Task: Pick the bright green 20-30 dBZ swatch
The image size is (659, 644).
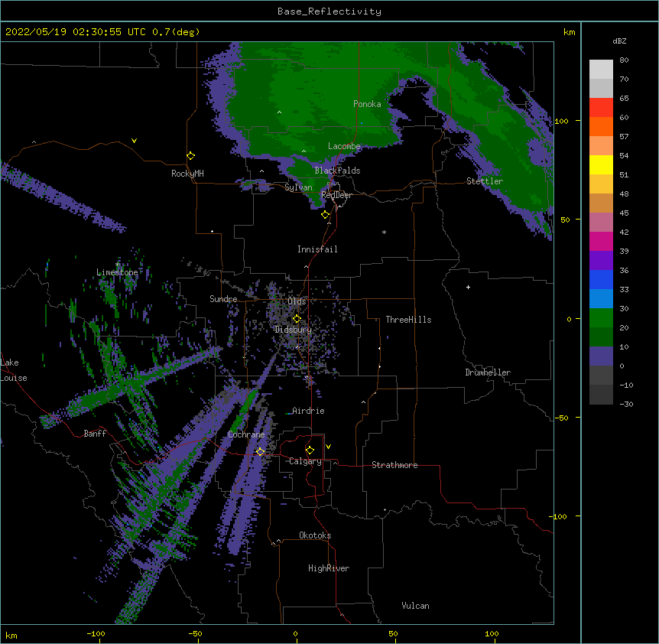Action: coord(601,318)
